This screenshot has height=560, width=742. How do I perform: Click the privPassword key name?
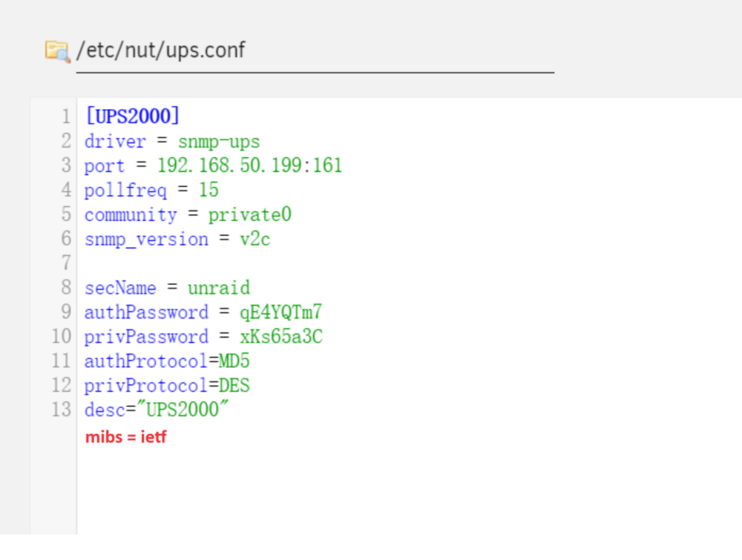pos(146,337)
